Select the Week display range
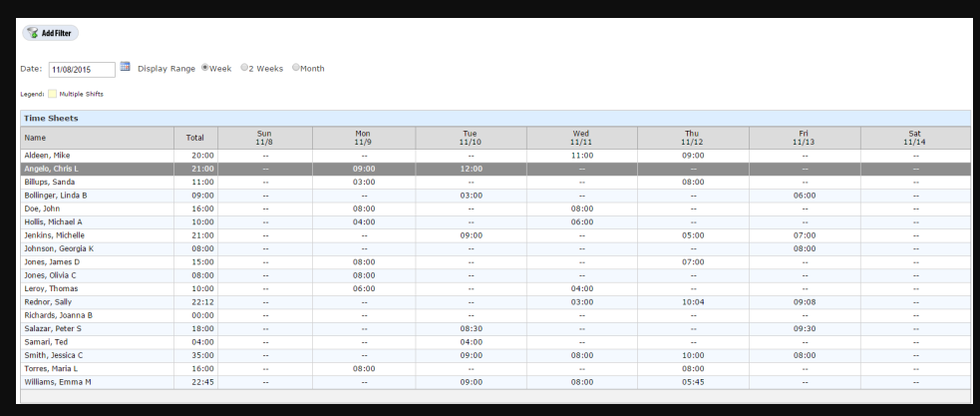 tap(205, 68)
